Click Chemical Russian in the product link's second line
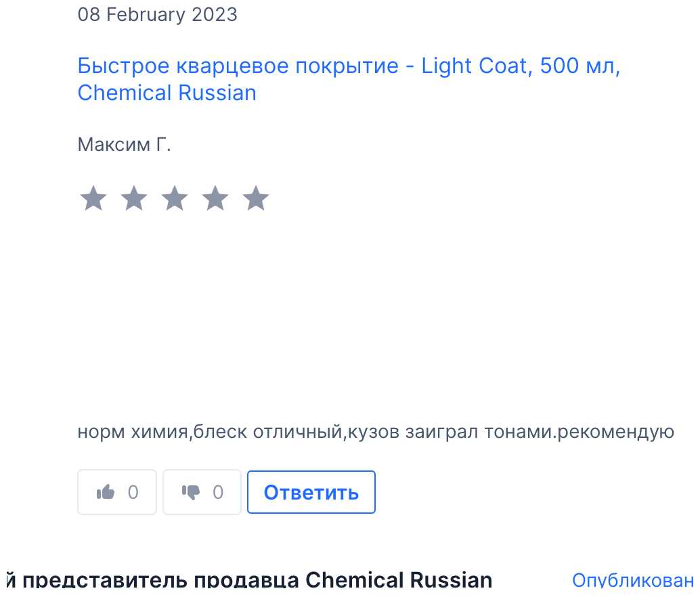Image resolution: width=700 pixels, height=595 pixels. [167, 93]
